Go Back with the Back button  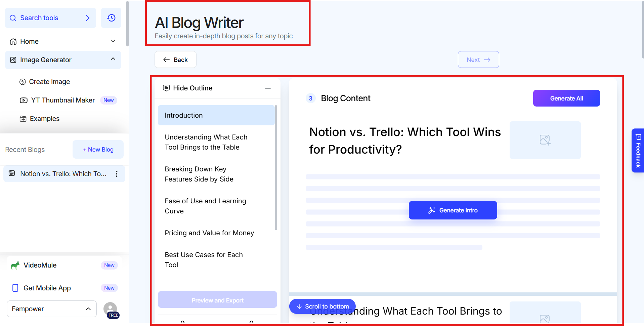(x=175, y=59)
